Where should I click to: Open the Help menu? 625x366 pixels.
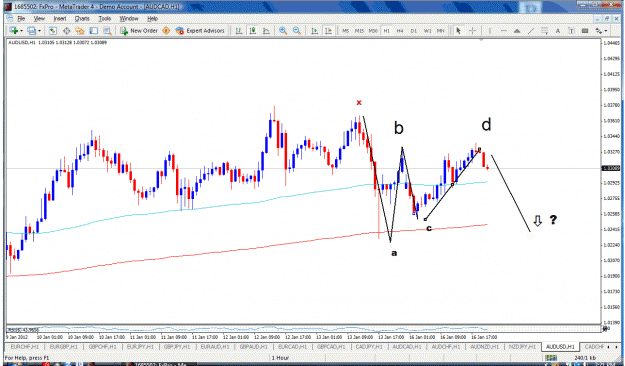coord(152,19)
